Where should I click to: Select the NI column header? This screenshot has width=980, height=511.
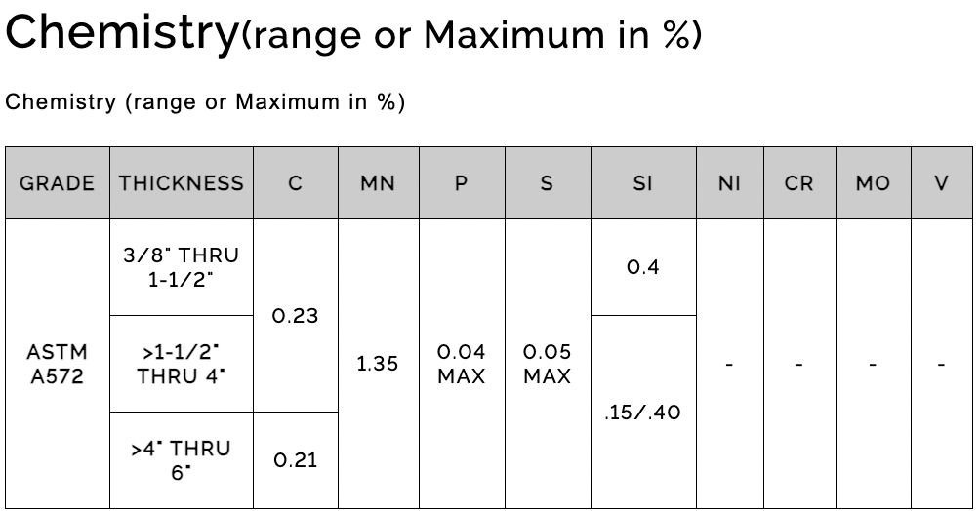pyautogui.click(x=729, y=183)
